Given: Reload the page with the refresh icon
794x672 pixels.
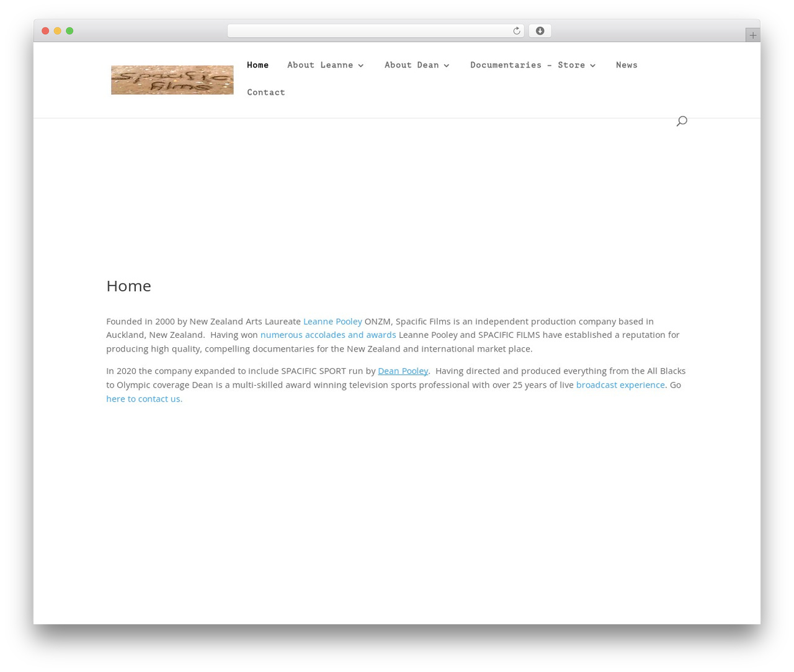Looking at the screenshot, I should [x=516, y=31].
